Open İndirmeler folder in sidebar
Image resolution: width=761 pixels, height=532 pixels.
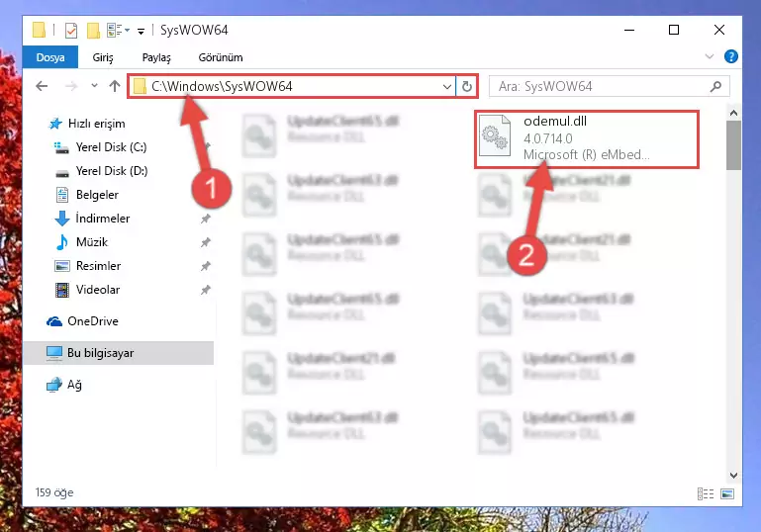coord(102,219)
